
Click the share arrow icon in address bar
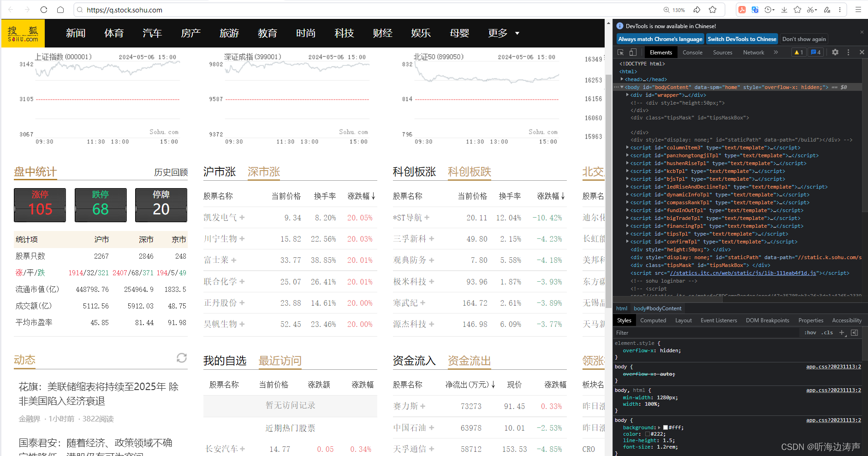pyautogui.click(x=697, y=10)
